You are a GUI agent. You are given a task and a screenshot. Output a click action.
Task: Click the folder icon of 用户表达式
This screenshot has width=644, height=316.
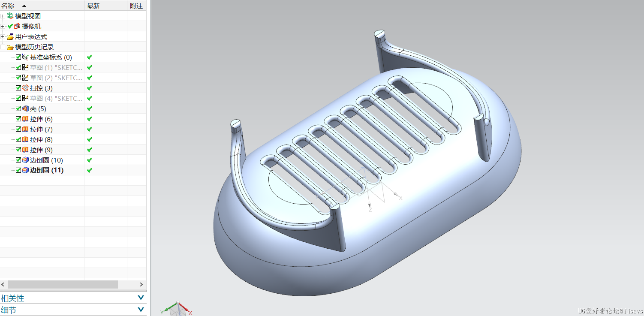10,37
